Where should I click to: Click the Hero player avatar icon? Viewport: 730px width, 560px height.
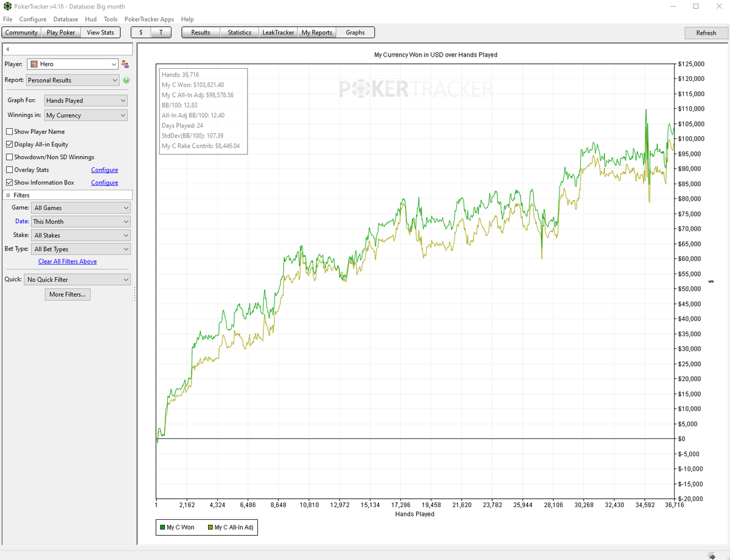(x=34, y=64)
